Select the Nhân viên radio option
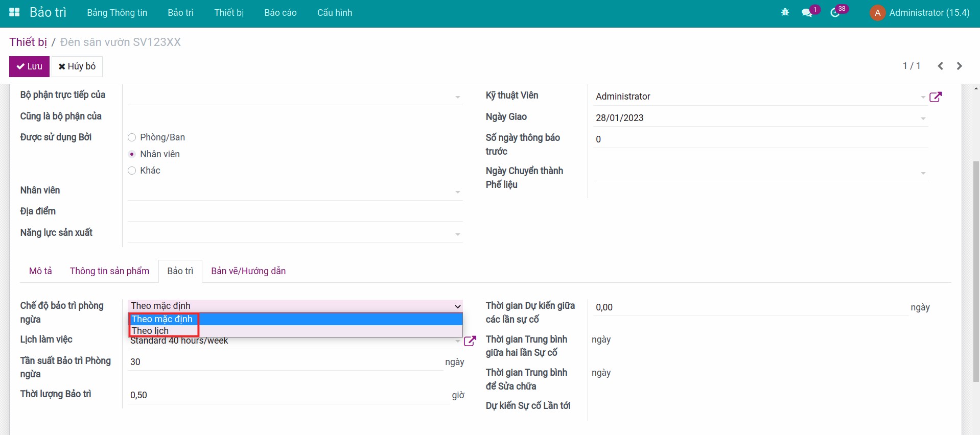The height and width of the screenshot is (435, 980). [x=132, y=154]
